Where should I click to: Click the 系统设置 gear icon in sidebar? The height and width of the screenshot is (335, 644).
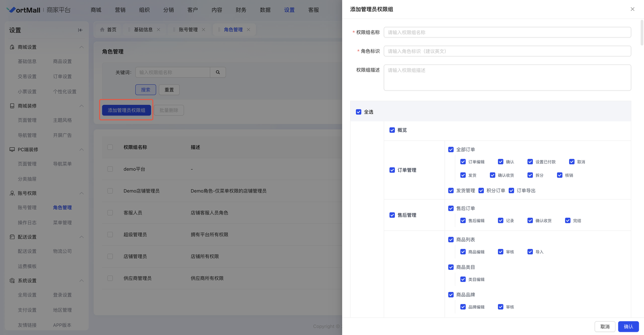[12, 281]
